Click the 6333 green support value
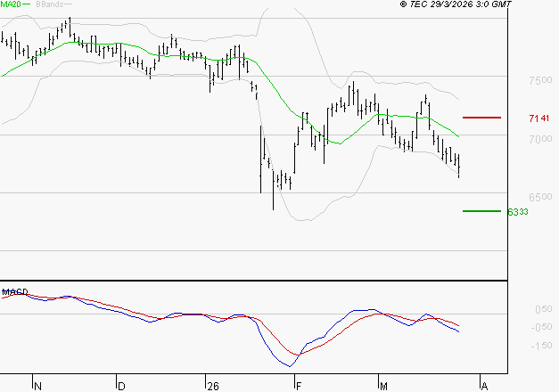The image size is (559, 392). (x=518, y=212)
